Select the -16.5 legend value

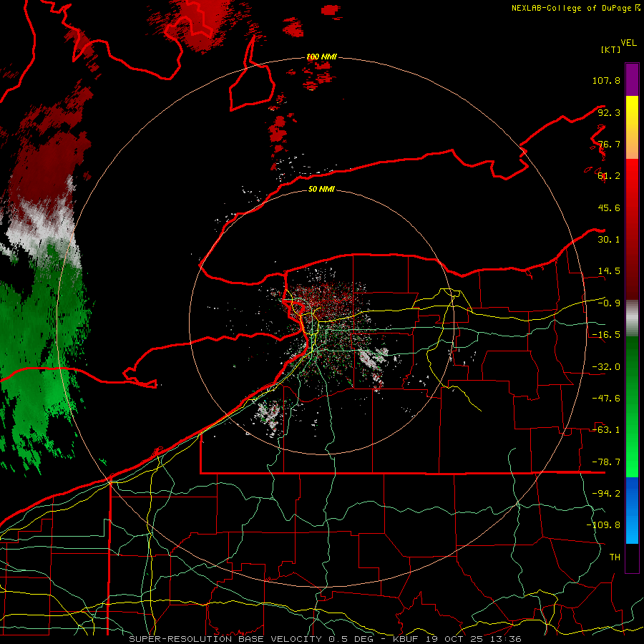coord(606,335)
